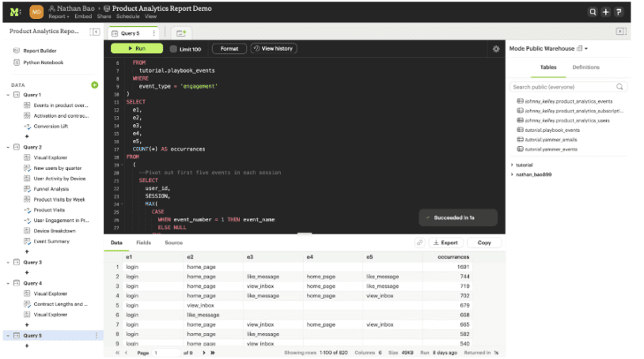The width and height of the screenshot is (644, 359).
Task: Open the help question mark icon
Action: click(x=619, y=12)
